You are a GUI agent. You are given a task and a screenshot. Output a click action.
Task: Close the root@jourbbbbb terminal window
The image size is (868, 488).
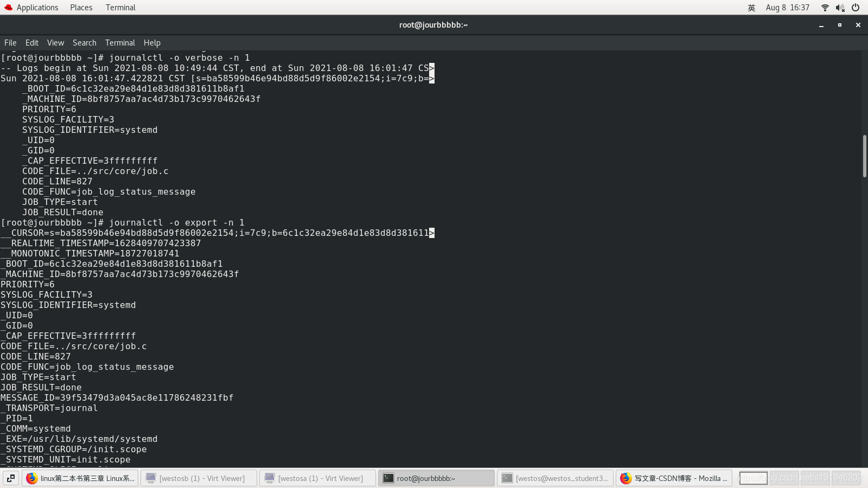858,25
